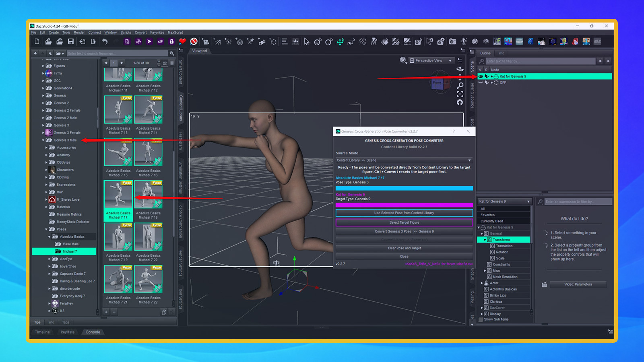Select the Rotate tool

pyautogui.click(x=329, y=41)
